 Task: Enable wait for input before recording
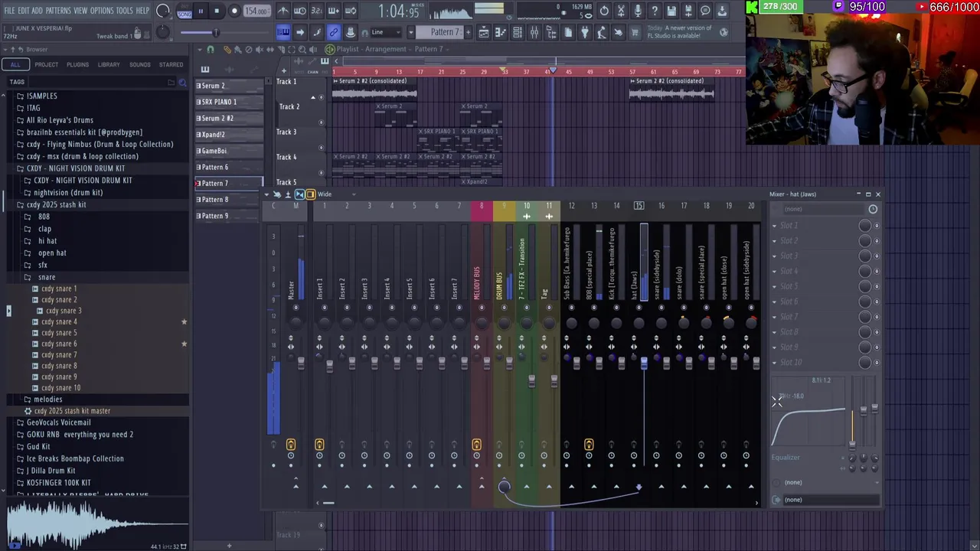point(300,11)
